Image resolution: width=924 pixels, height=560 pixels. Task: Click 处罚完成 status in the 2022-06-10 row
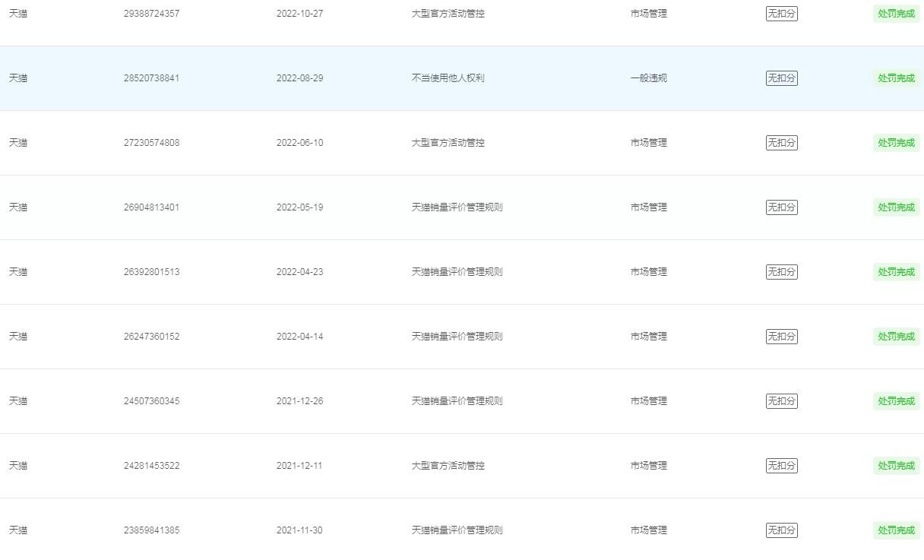pyautogui.click(x=897, y=143)
